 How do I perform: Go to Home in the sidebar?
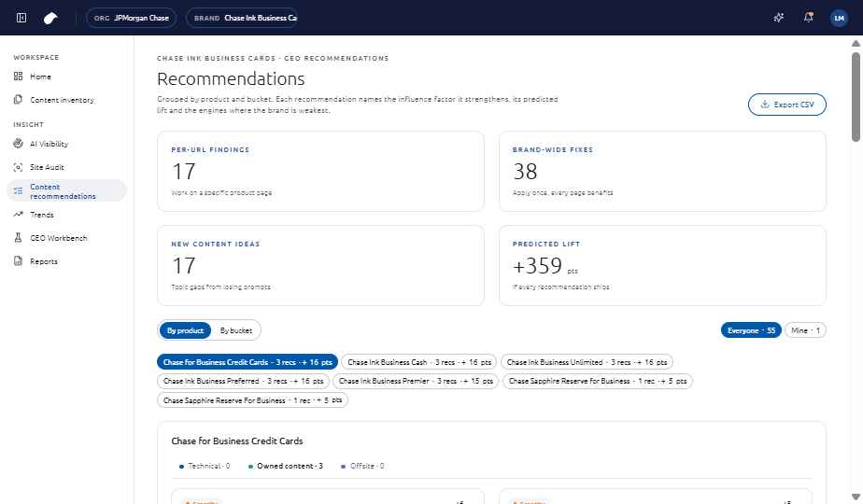coord(66,77)
